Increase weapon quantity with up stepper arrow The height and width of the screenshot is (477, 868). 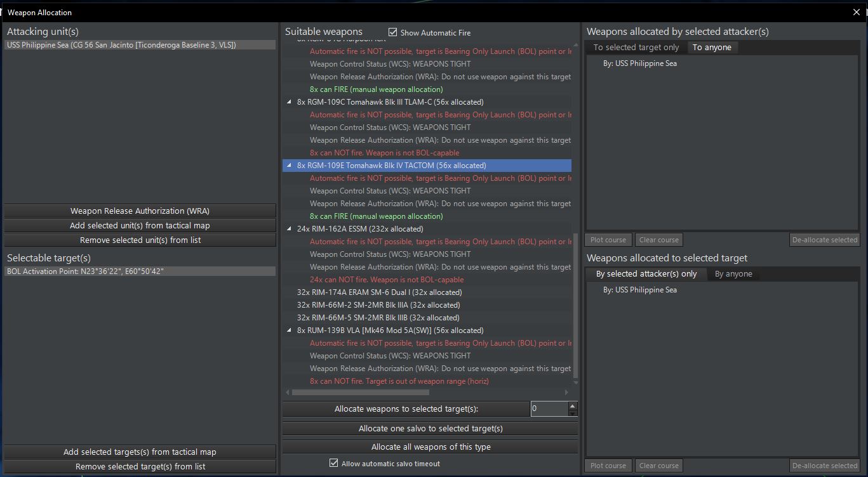tap(573, 405)
